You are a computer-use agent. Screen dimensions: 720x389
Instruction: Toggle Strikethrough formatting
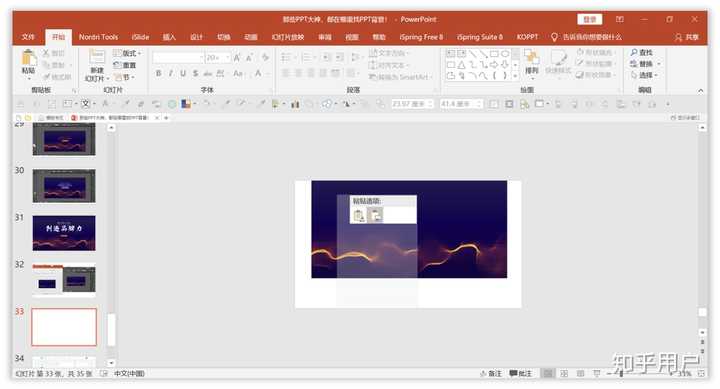coord(208,73)
